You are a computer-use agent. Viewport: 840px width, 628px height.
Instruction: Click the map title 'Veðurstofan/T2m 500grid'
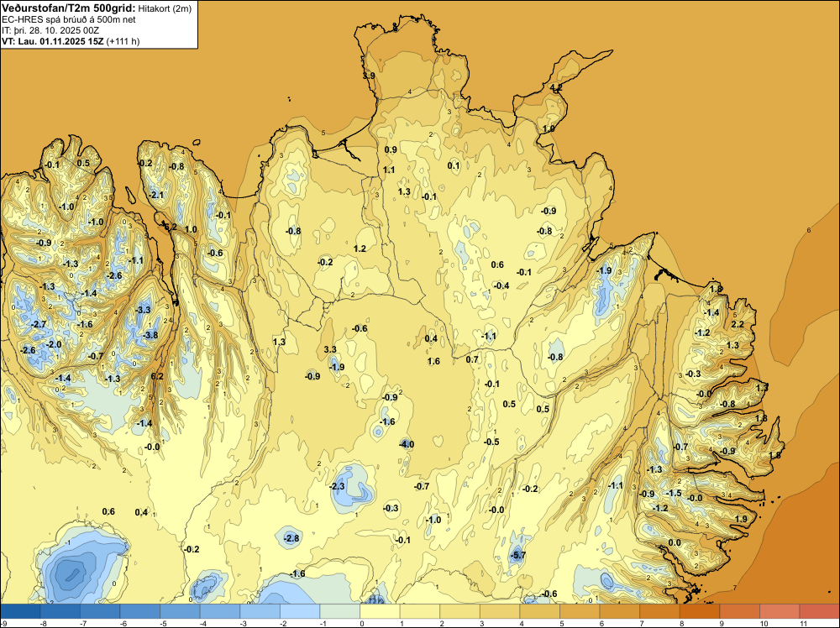(69, 8)
